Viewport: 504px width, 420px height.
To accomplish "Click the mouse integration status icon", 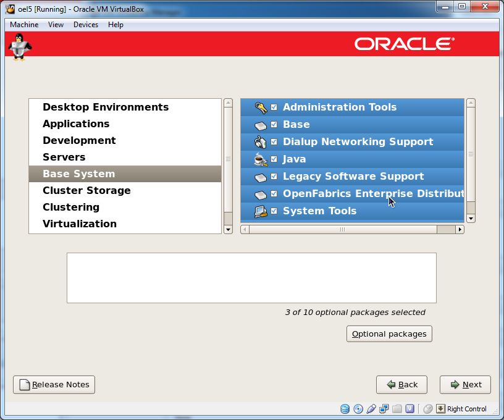I will (428, 409).
